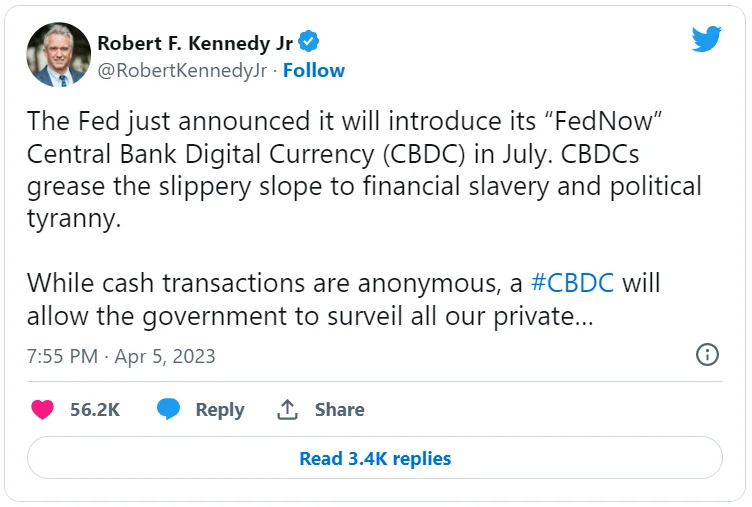The image size is (752, 507).
Task: Click the Reply text label
Action: click(x=220, y=409)
